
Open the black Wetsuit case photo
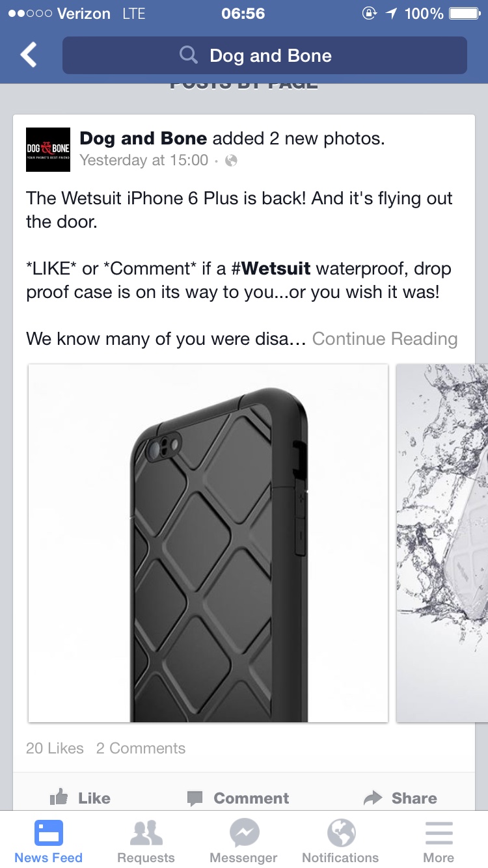[x=208, y=543]
